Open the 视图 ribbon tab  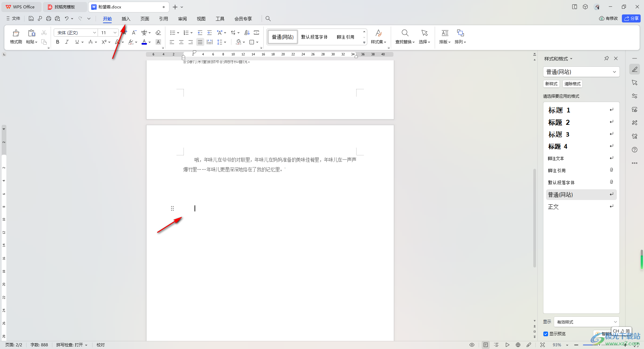[x=201, y=19]
